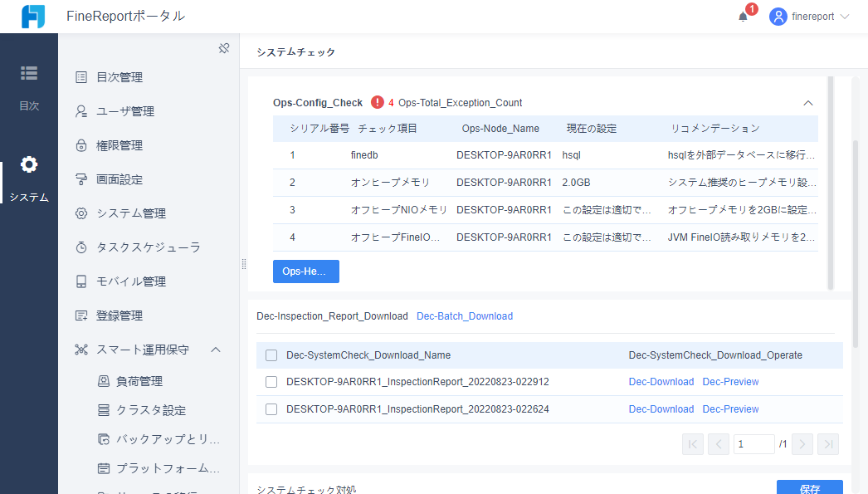Image resolution: width=868 pixels, height=494 pixels.
Task: Click Dec-Preview for report 022912
Action: 730,382
